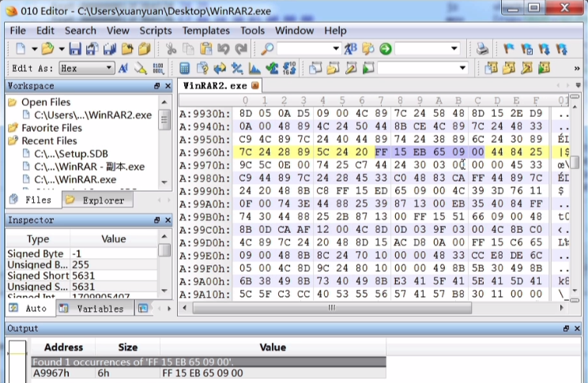Click address row A:9960h label
This screenshot has height=383, width=588.
click(x=205, y=152)
